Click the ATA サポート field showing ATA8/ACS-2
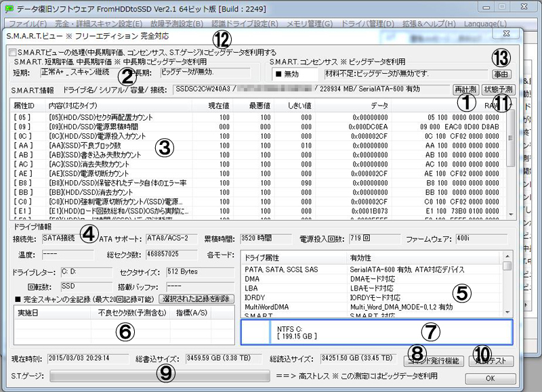The height and width of the screenshot is (392, 542). point(172,238)
